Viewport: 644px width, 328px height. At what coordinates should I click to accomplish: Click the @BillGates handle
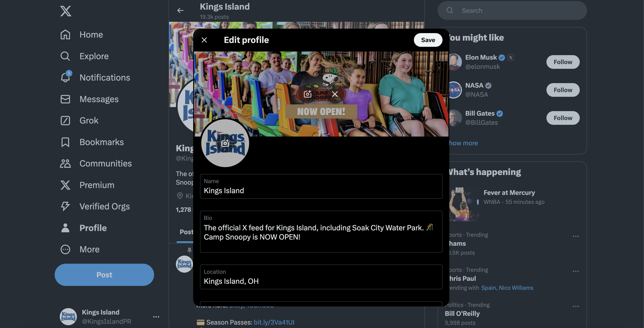(x=482, y=123)
